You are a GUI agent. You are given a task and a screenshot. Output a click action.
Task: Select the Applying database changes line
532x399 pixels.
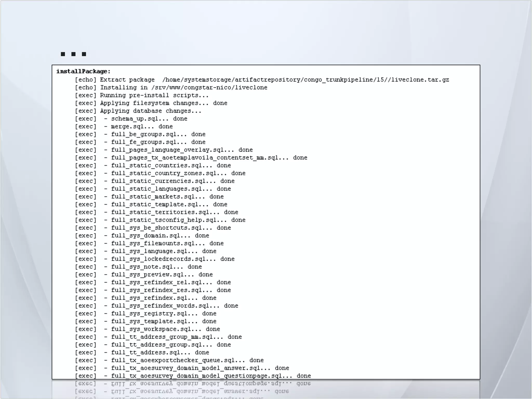pos(150,111)
